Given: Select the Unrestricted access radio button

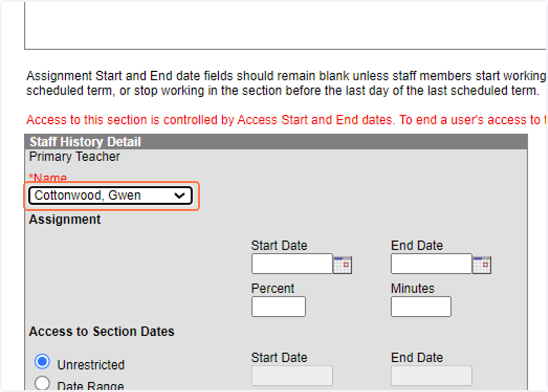Looking at the screenshot, I should click(x=42, y=362).
